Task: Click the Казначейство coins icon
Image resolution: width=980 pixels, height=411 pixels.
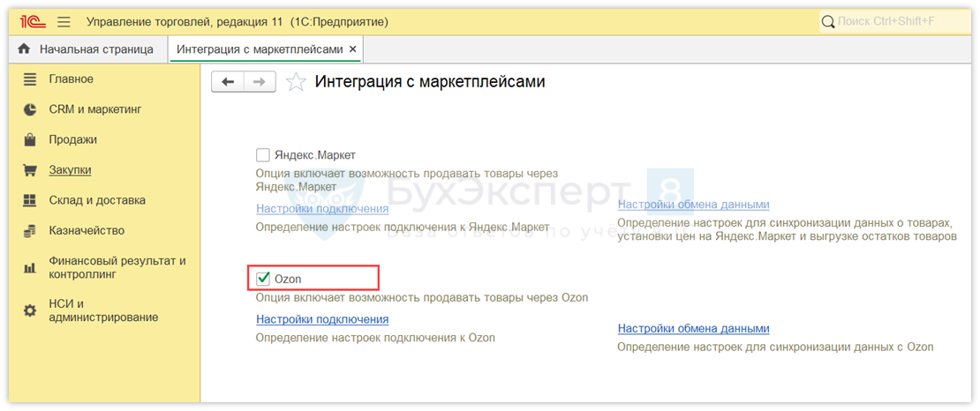Action: [x=30, y=231]
